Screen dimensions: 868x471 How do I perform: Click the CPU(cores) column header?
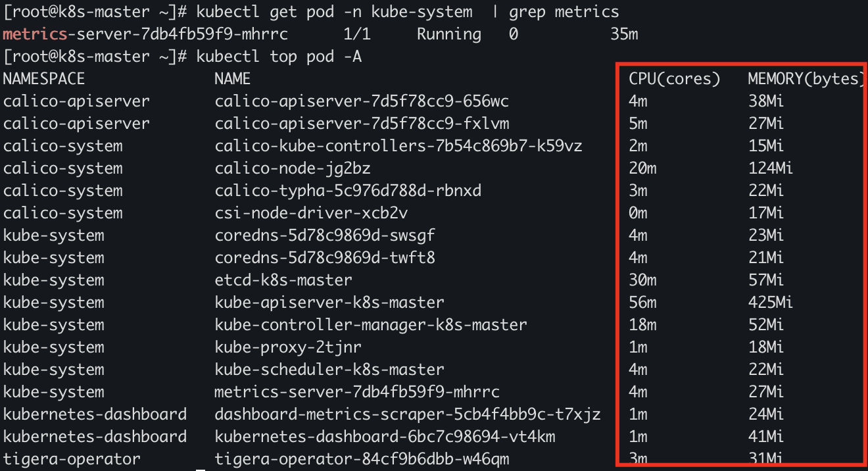click(x=675, y=79)
